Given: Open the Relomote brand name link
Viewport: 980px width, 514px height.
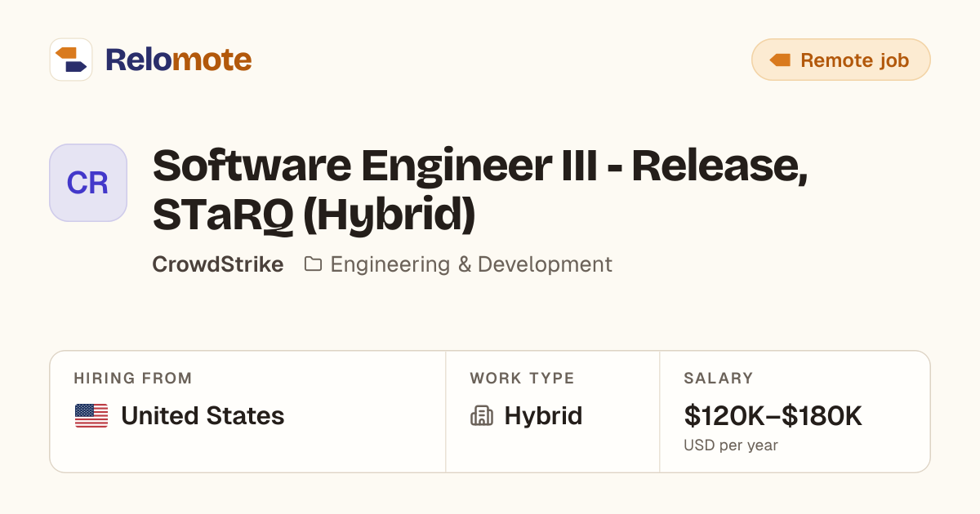Looking at the screenshot, I should tap(178, 60).
